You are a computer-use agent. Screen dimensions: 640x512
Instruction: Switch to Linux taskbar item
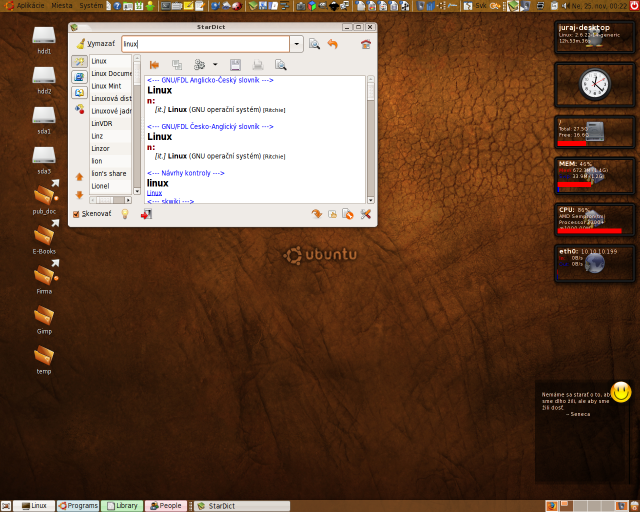(34, 506)
